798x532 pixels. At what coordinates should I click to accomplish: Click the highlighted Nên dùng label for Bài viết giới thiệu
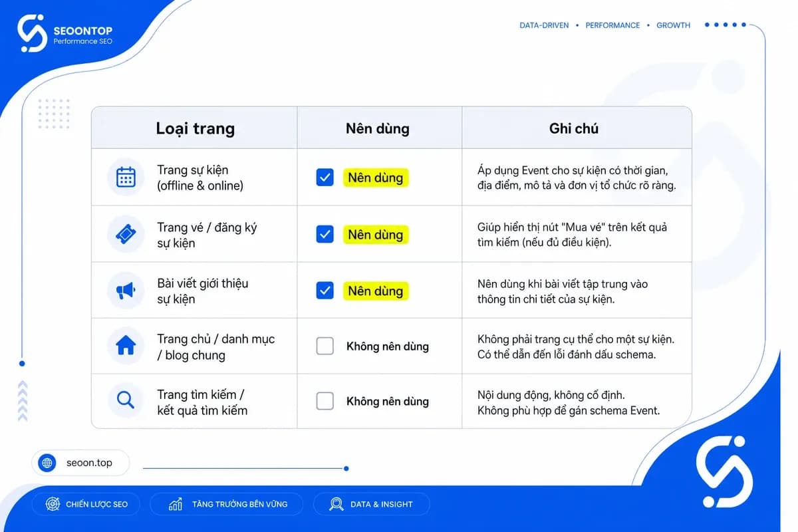point(376,291)
